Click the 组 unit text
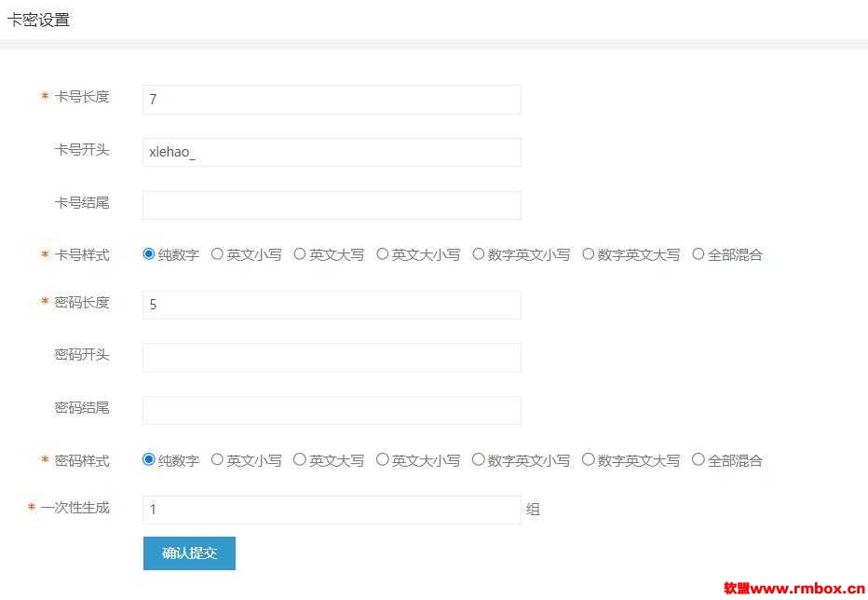 pos(533,510)
